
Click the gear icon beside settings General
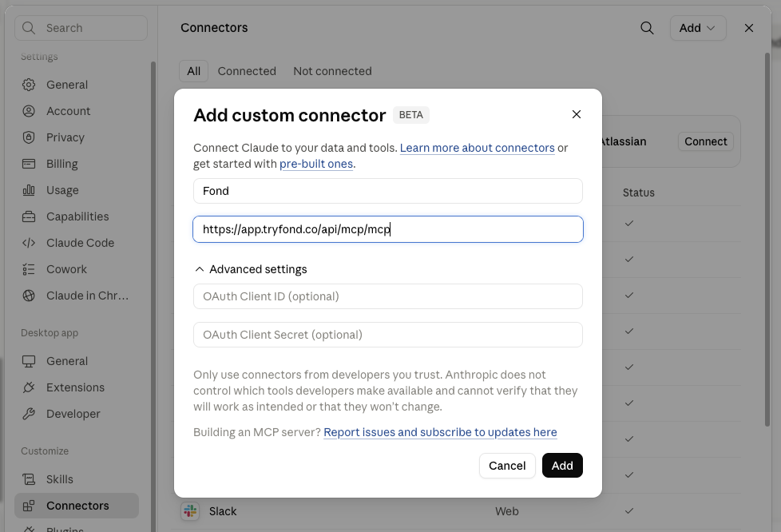click(x=29, y=85)
